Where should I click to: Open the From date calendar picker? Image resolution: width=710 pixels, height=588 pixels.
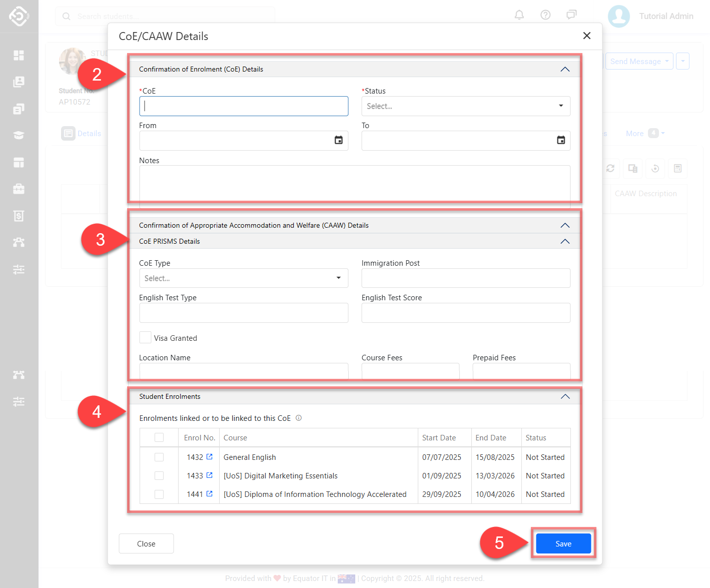pyautogui.click(x=339, y=141)
